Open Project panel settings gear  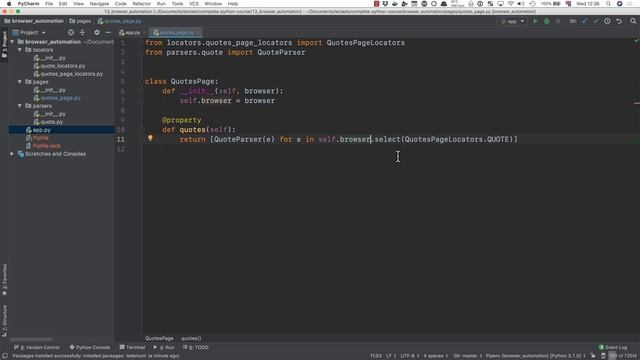pyautogui.click(x=97, y=32)
